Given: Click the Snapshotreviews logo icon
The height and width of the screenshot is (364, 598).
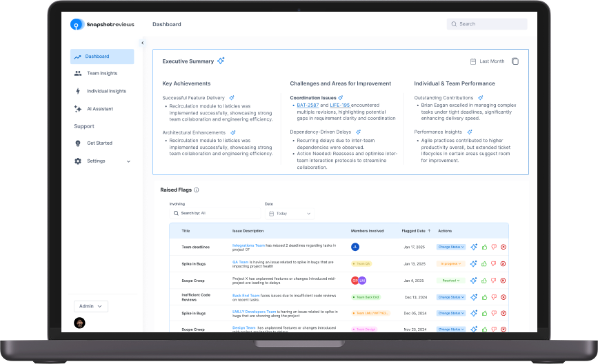Looking at the screenshot, I should [77, 24].
